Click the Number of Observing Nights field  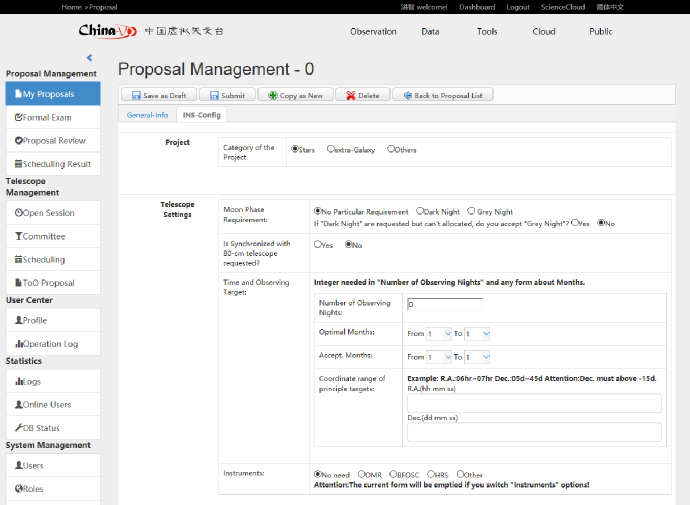point(445,303)
